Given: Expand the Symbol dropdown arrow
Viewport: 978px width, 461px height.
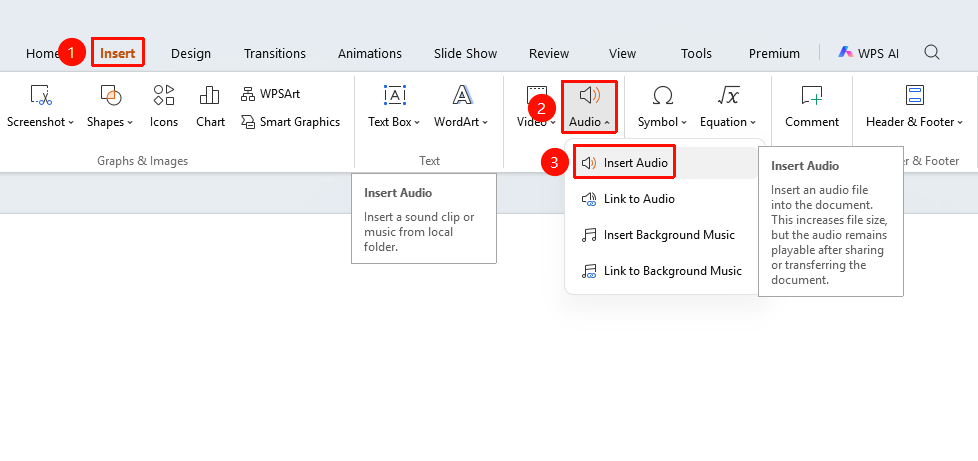Looking at the screenshot, I should tap(684, 123).
